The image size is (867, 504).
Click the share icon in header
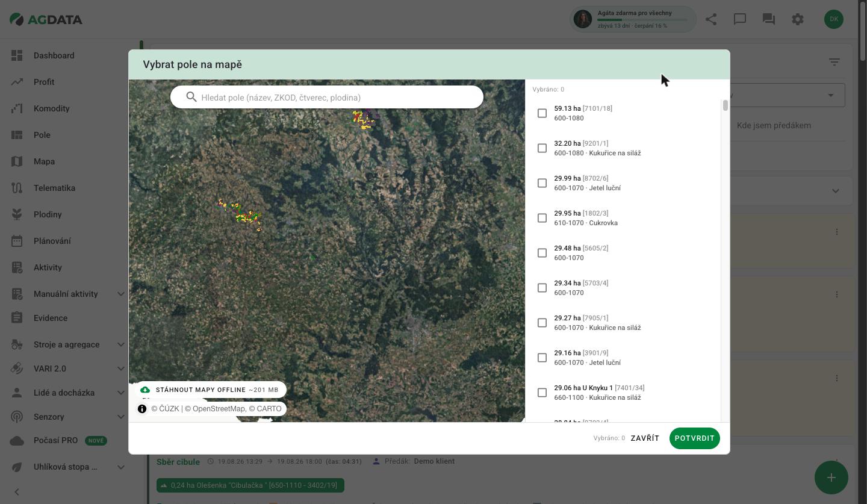[x=711, y=19]
